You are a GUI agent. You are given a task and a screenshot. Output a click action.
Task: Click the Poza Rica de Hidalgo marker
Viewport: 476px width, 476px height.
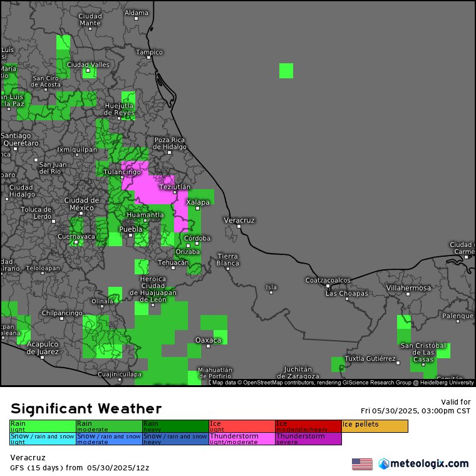pos(170,153)
